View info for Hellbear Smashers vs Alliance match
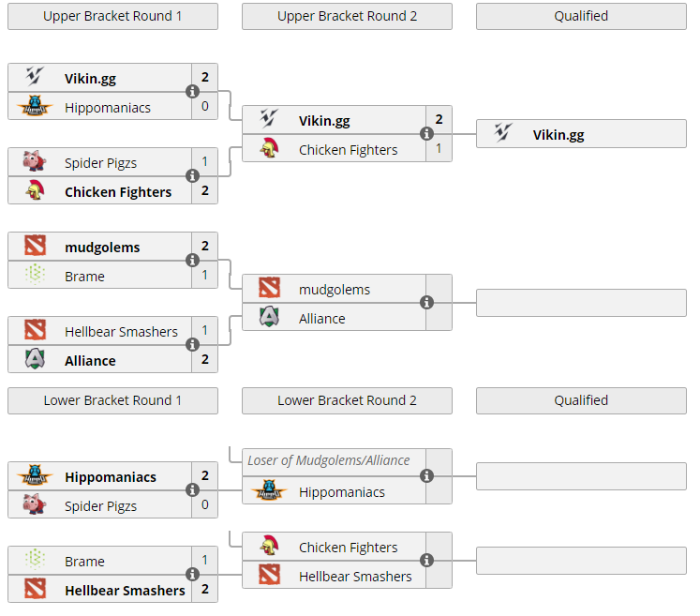 (193, 345)
